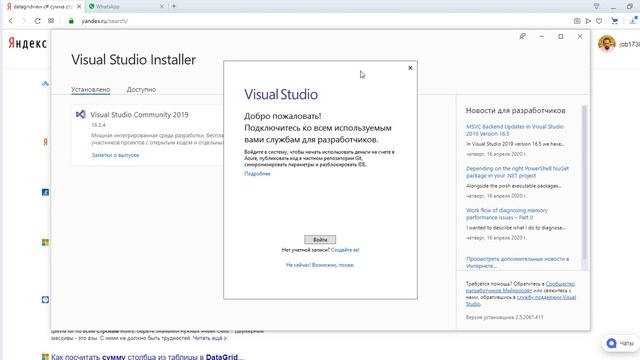640x360 pixels.
Task: Minimize the Visual Studio Installer window
Action: pos(542,36)
